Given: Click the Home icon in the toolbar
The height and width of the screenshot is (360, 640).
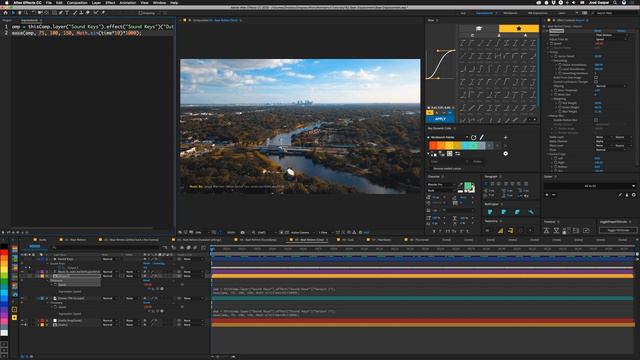Looking at the screenshot, I should 5,13.
